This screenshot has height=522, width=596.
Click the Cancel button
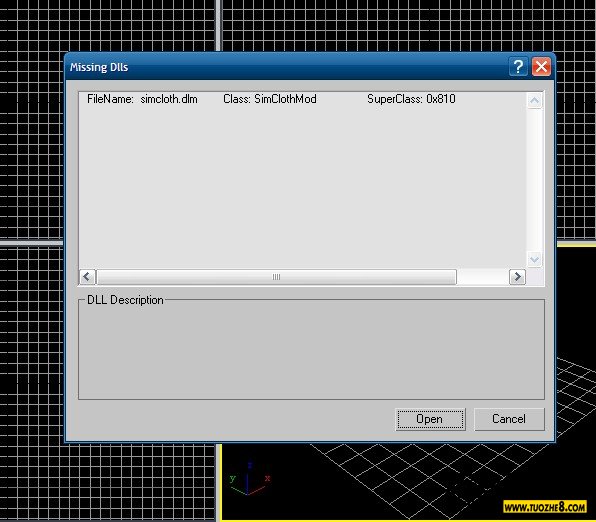(509, 419)
